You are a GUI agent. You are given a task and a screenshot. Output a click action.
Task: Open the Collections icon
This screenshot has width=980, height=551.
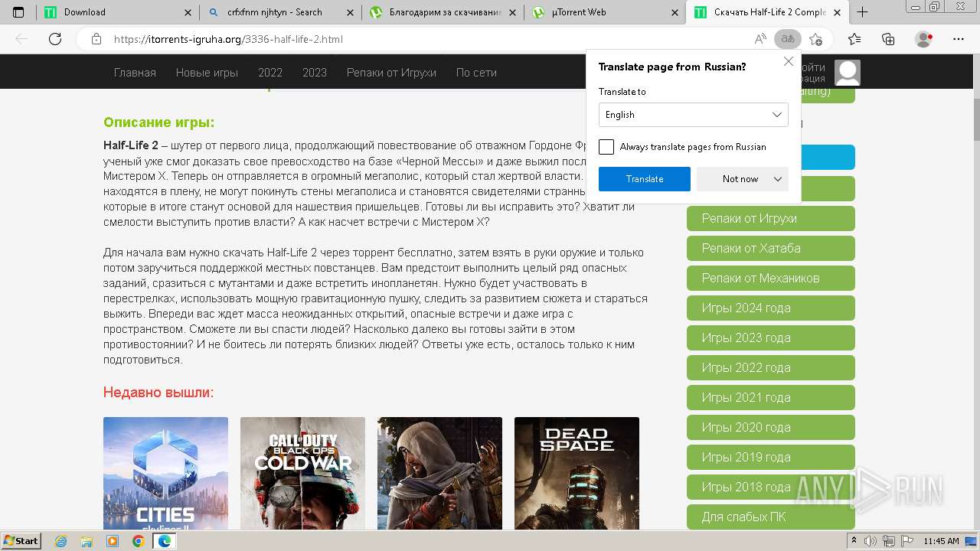[x=888, y=39]
